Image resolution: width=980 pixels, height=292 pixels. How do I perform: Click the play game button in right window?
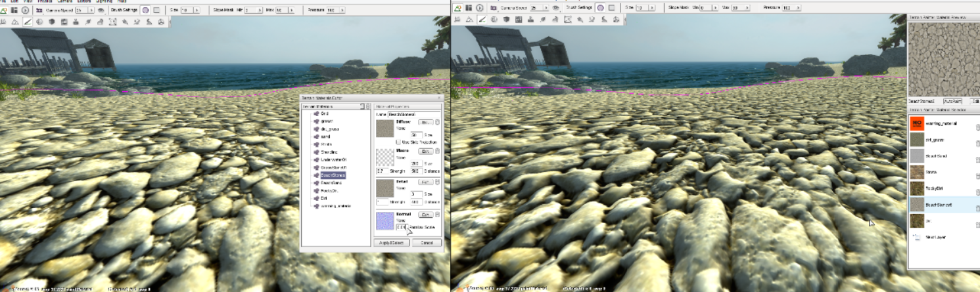coord(479,8)
